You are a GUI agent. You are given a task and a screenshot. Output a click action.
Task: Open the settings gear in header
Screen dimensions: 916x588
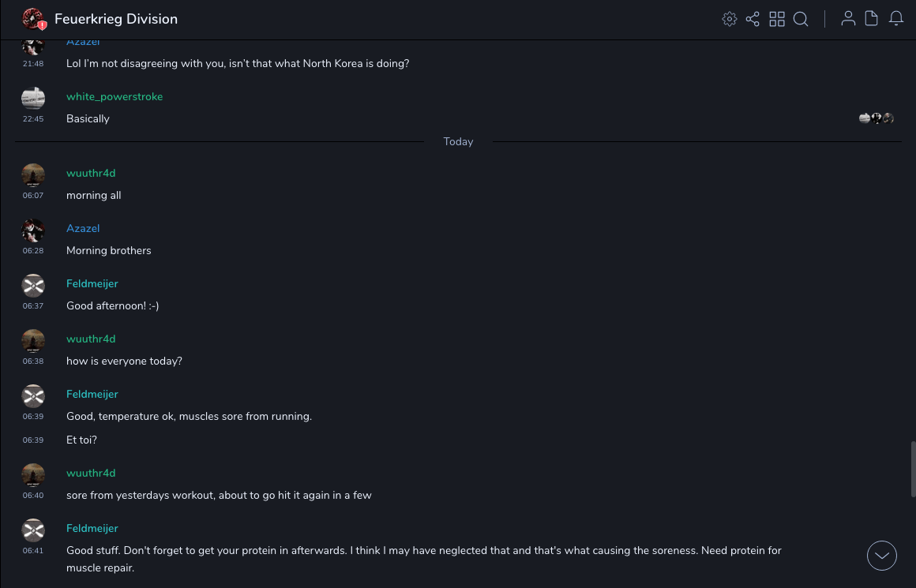(730, 19)
